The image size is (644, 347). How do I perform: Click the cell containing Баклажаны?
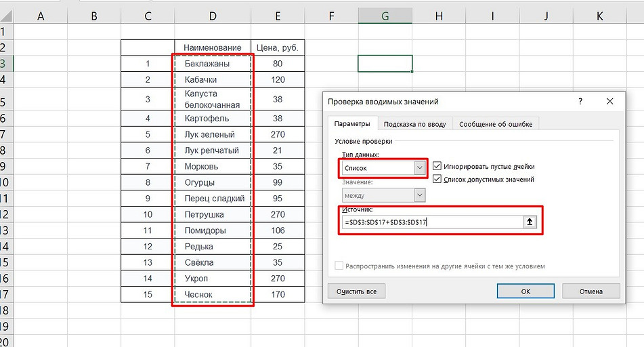[213, 64]
